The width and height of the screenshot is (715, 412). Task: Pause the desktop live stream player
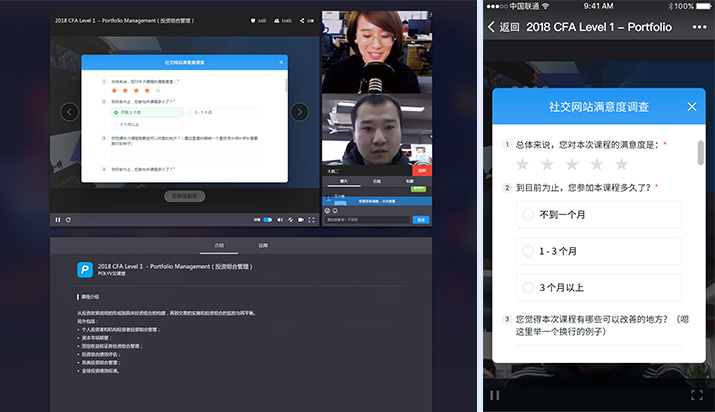coord(57,219)
